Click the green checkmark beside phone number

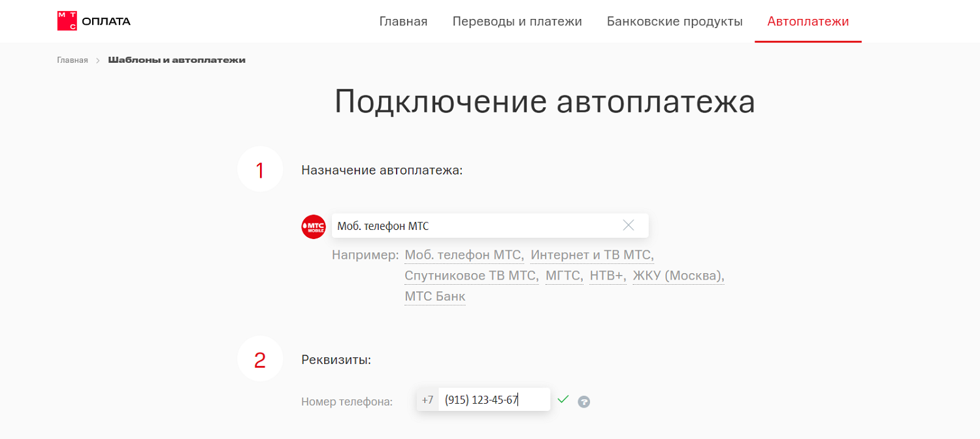(563, 399)
